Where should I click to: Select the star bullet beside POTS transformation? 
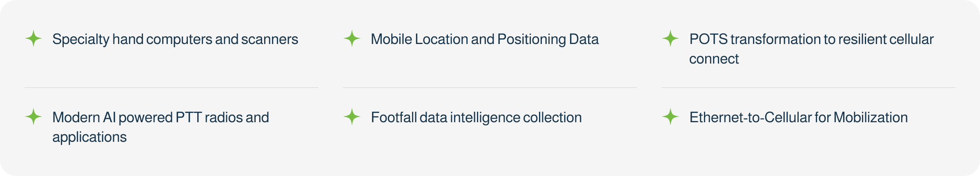click(x=670, y=39)
